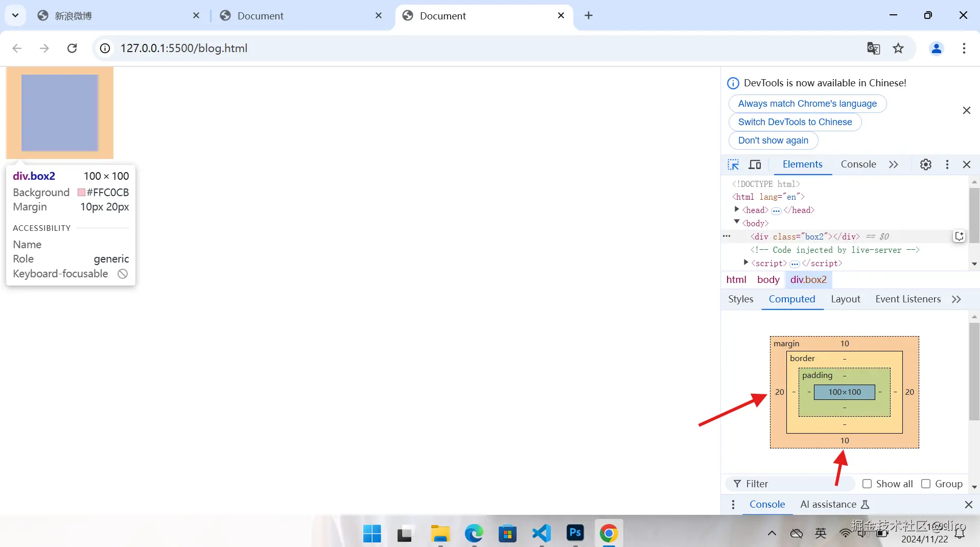View site information icon
The width and height of the screenshot is (980, 547).
tap(105, 48)
